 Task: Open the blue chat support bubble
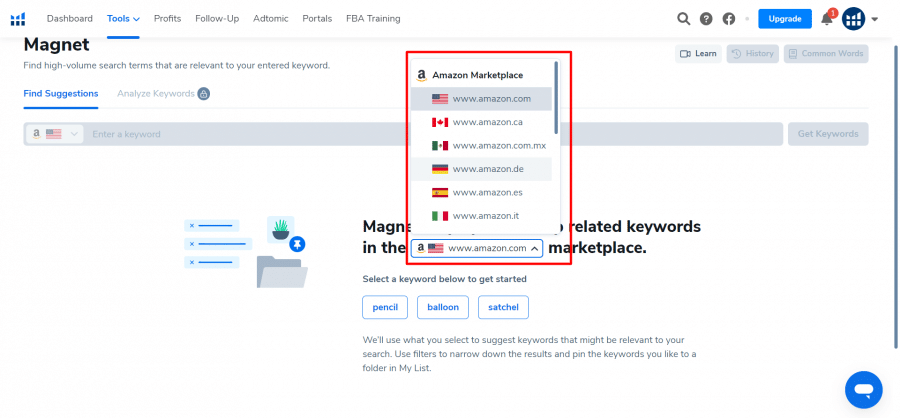863,390
